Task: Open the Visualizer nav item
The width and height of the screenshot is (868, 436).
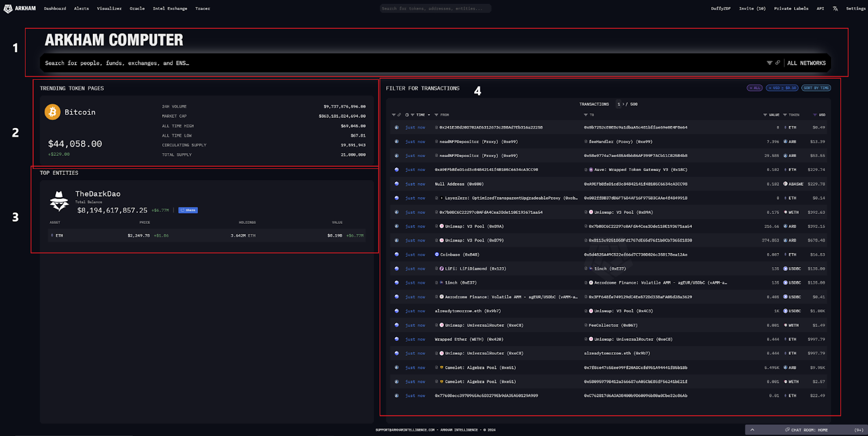Action: (x=109, y=9)
